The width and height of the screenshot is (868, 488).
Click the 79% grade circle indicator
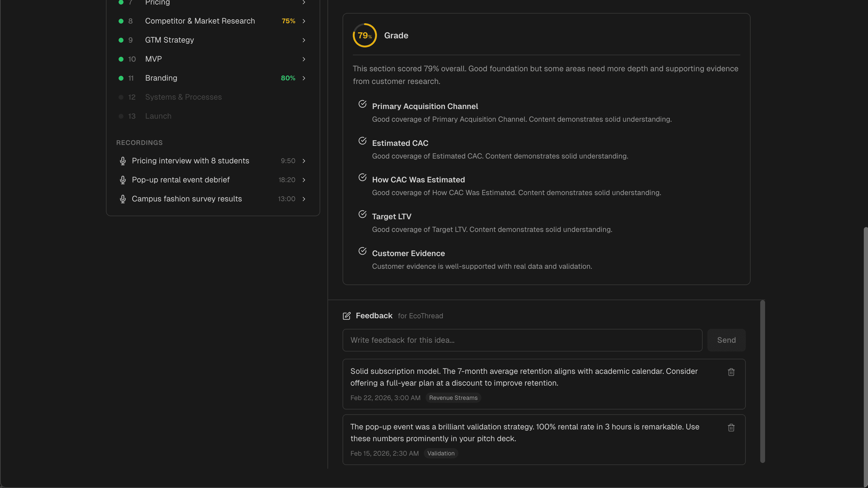tap(365, 35)
